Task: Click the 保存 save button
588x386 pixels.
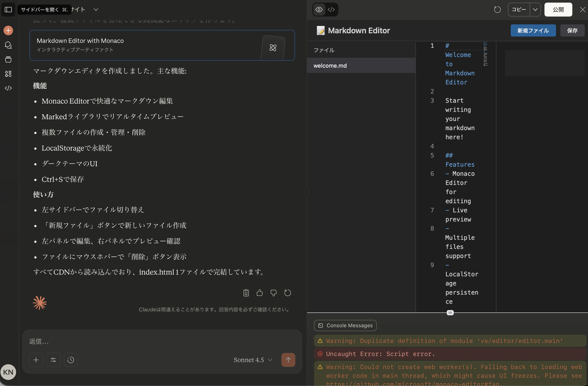Action: 572,31
